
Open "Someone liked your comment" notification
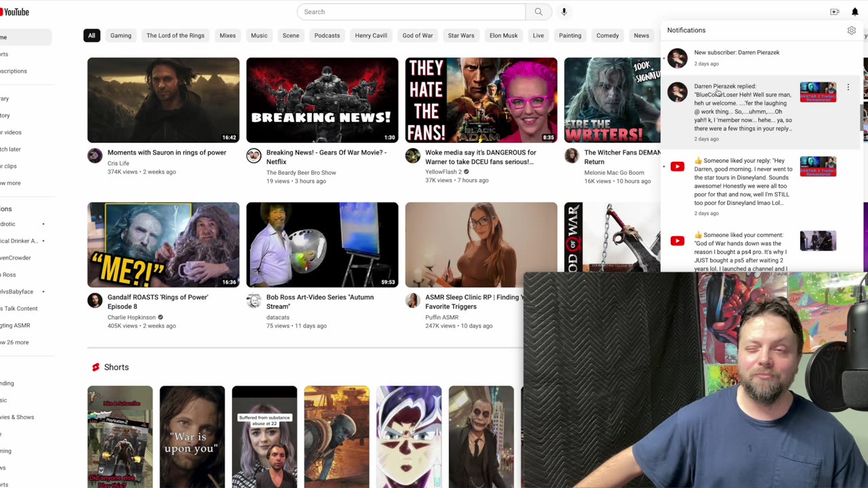pyautogui.click(x=762, y=249)
